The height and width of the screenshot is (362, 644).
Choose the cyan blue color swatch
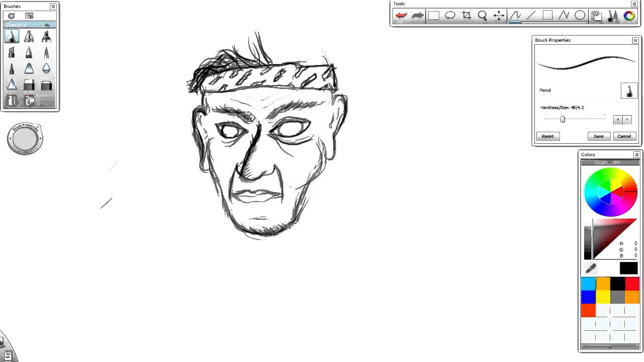click(588, 284)
